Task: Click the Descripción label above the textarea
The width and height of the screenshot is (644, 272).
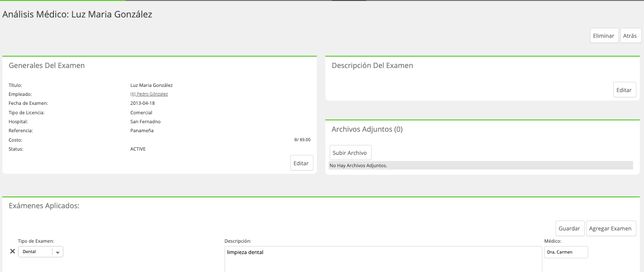Action: tap(238, 241)
